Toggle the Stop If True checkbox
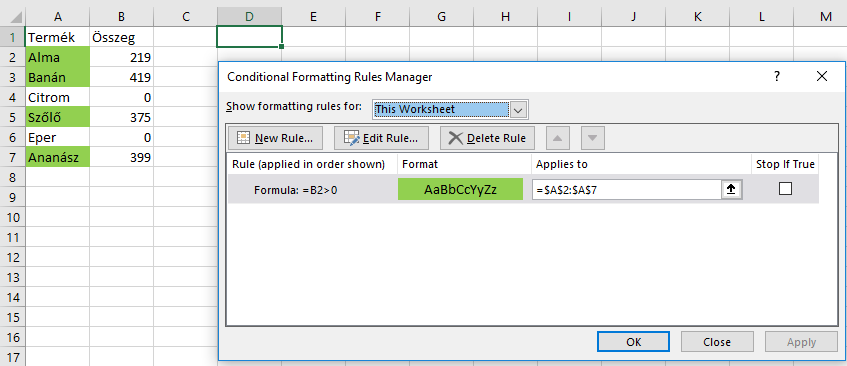 785,189
